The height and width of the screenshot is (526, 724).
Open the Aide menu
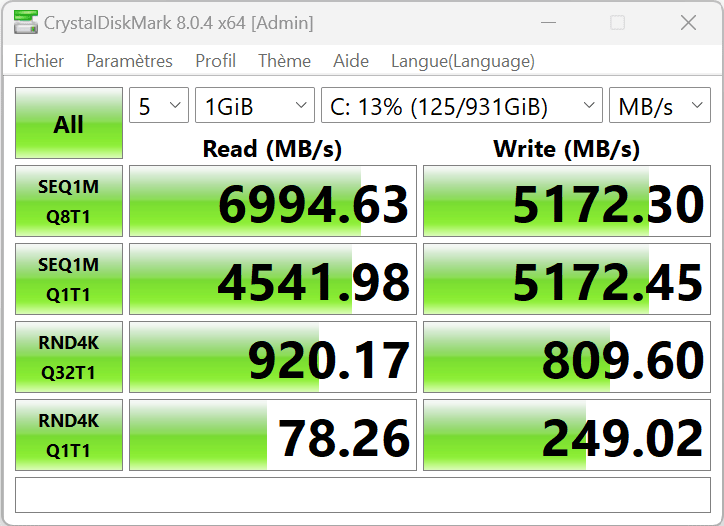pyautogui.click(x=351, y=61)
